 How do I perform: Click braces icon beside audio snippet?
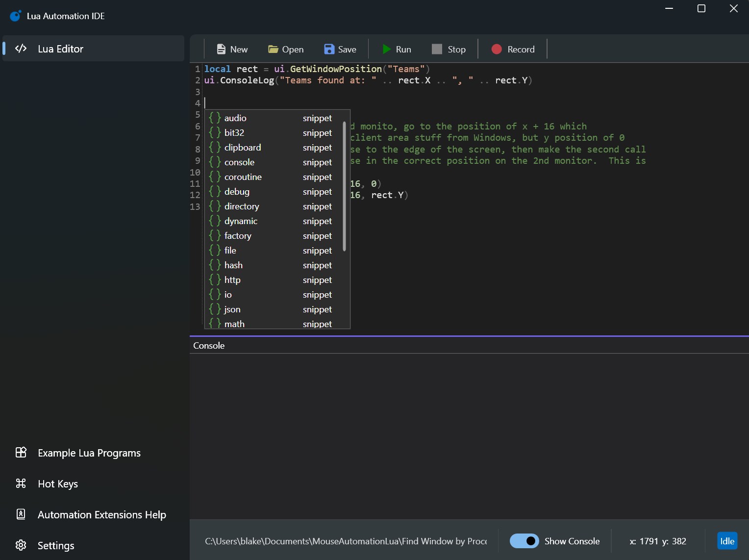pos(215,118)
